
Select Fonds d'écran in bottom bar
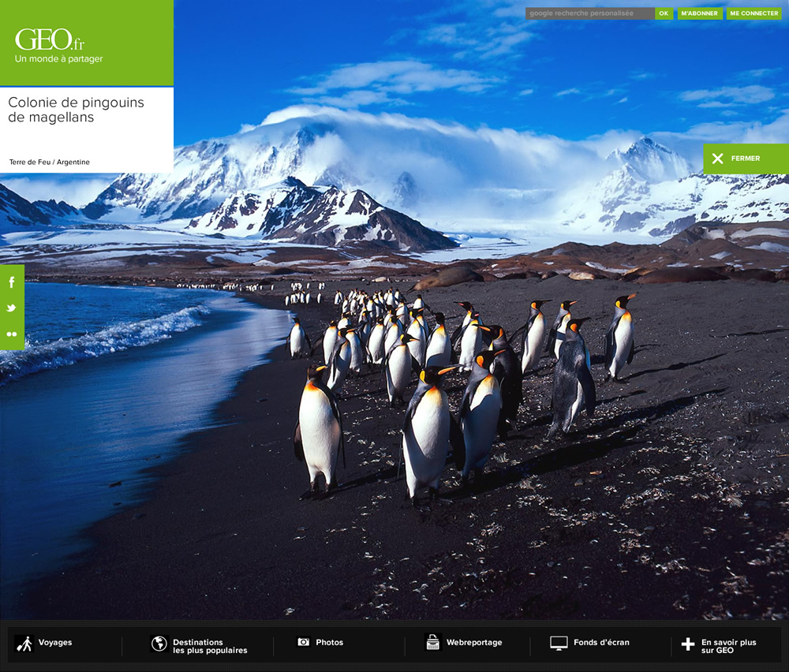601,642
